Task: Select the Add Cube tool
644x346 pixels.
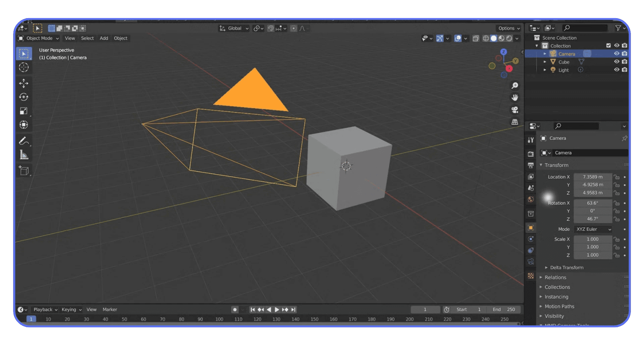Action: click(24, 171)
